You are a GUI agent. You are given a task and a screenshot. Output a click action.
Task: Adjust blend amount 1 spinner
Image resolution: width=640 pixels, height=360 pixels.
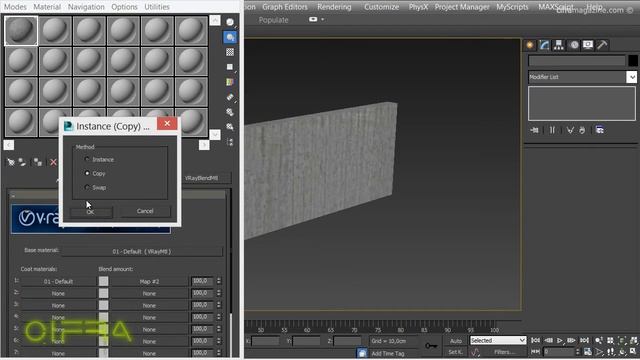click(218, 281)
